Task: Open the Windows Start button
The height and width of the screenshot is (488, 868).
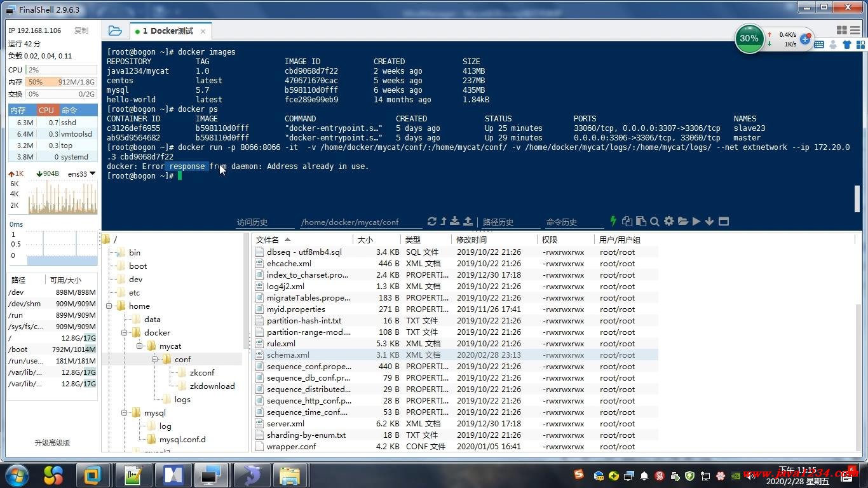Action: [16, 475]
